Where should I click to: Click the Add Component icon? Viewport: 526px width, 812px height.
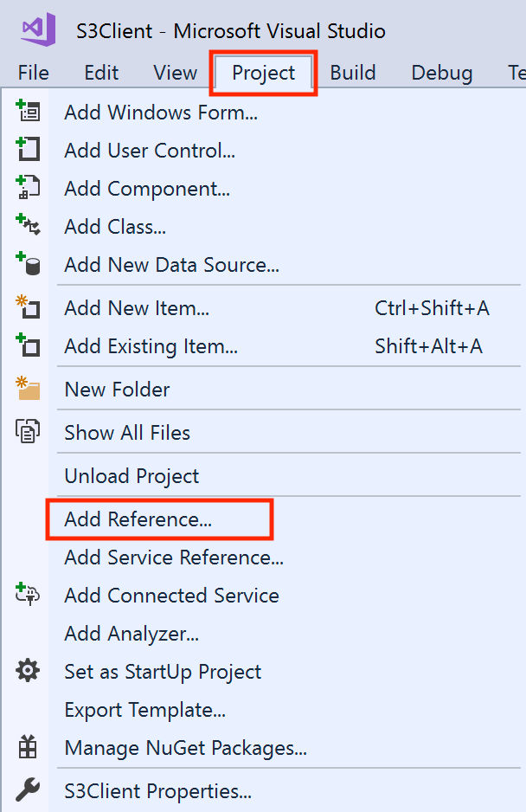[28, 189]
